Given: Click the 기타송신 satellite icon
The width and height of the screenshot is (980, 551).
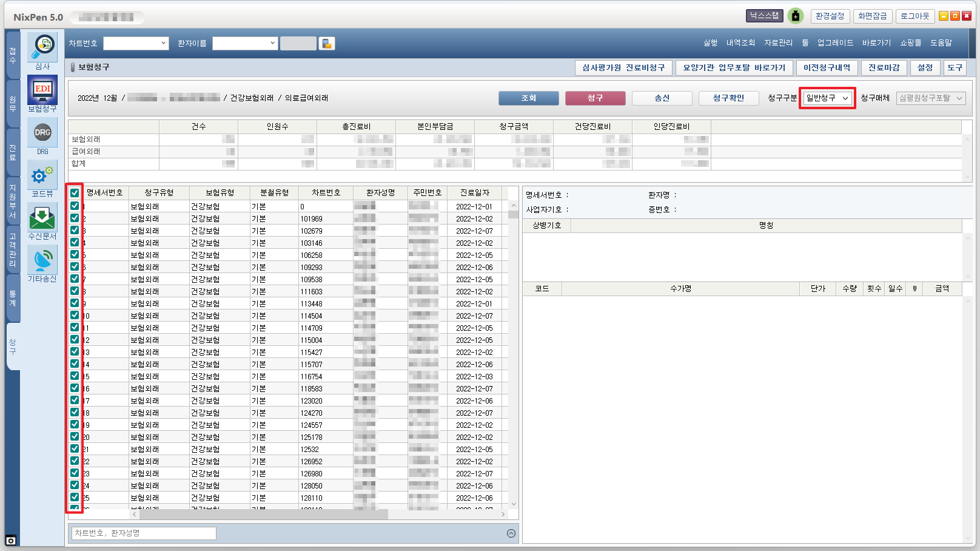Looking at the screenshot, I should click(42, 260).
